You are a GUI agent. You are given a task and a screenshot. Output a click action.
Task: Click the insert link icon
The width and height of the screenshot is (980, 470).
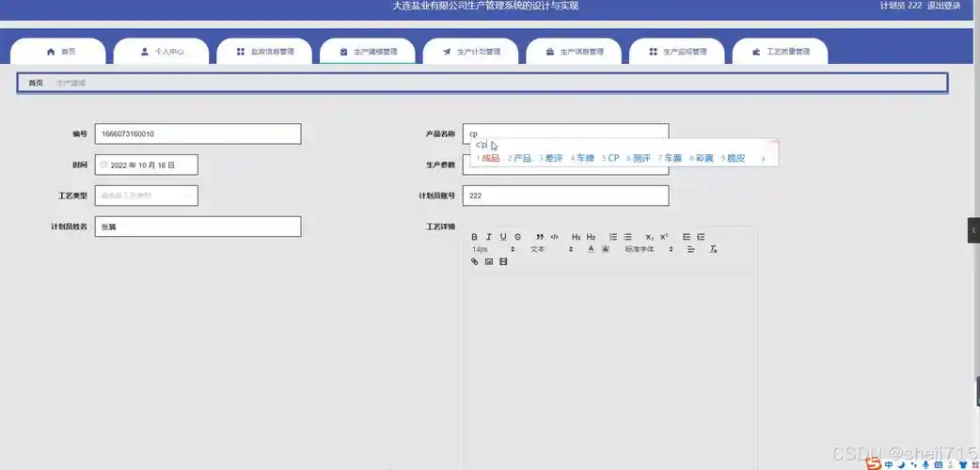[x=475, y=261]
